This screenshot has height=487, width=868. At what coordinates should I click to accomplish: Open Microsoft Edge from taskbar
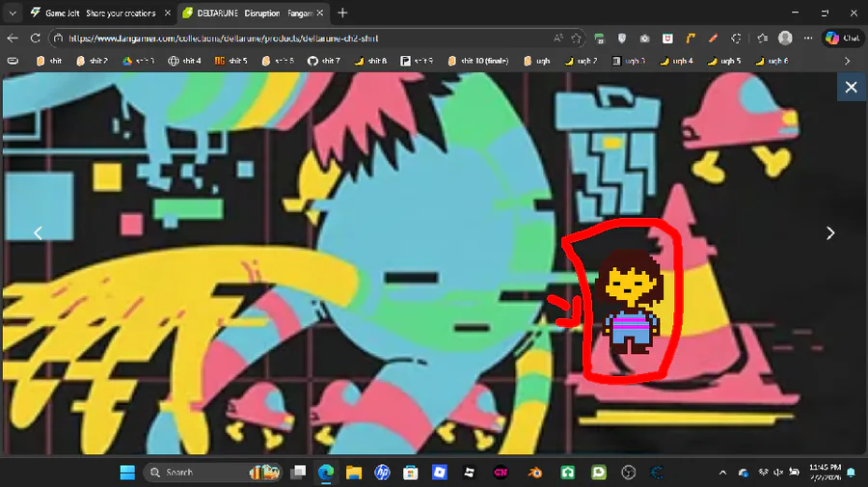coord(326,473)
